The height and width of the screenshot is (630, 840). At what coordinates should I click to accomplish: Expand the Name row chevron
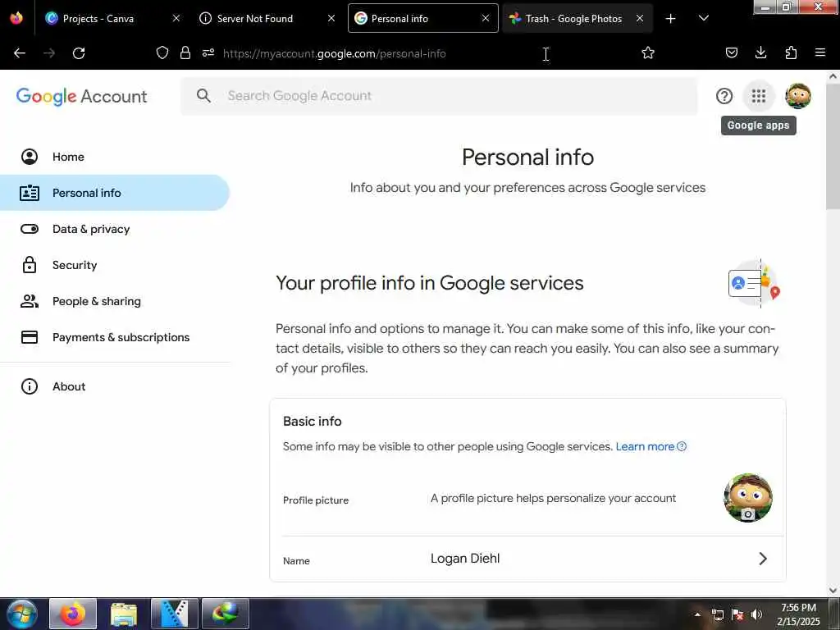click(x=763, y=559)
